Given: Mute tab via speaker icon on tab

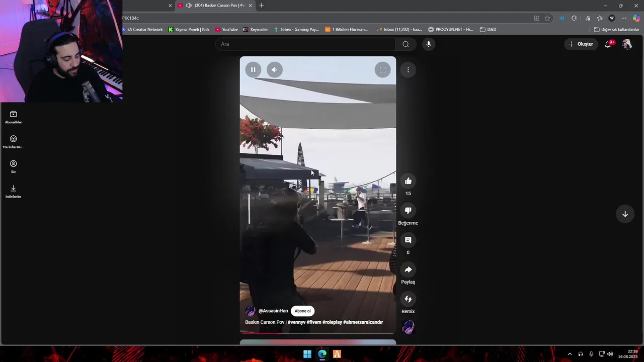Looking at the screenshot, I should click(x=189, y=6).
